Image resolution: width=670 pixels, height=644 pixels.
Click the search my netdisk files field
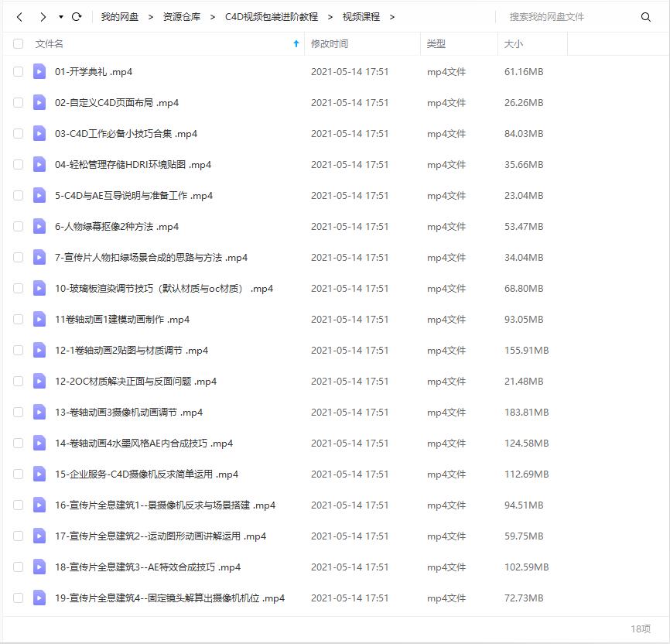click(570, 17)
